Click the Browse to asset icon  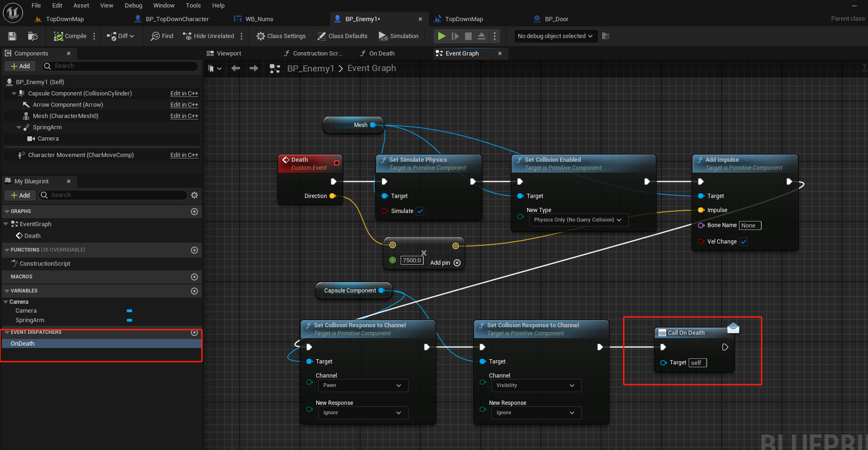(32, 36)
